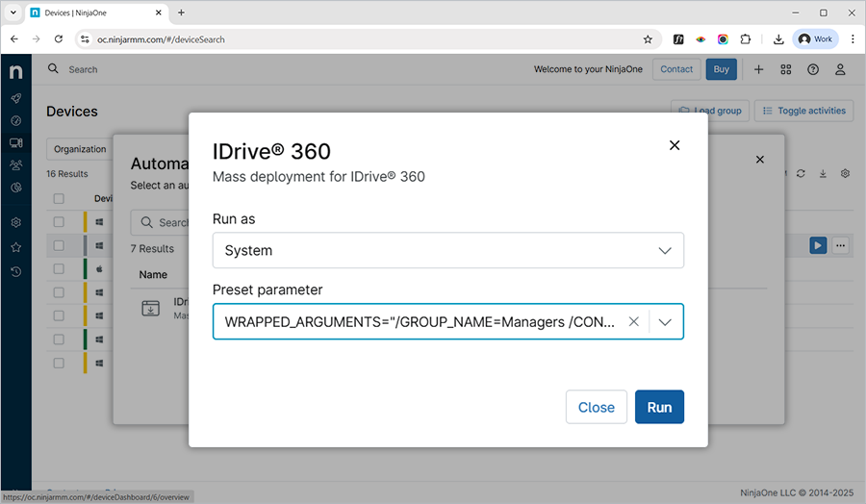Click the plus add icon in header
866x504 pixels.
(758, 69)
